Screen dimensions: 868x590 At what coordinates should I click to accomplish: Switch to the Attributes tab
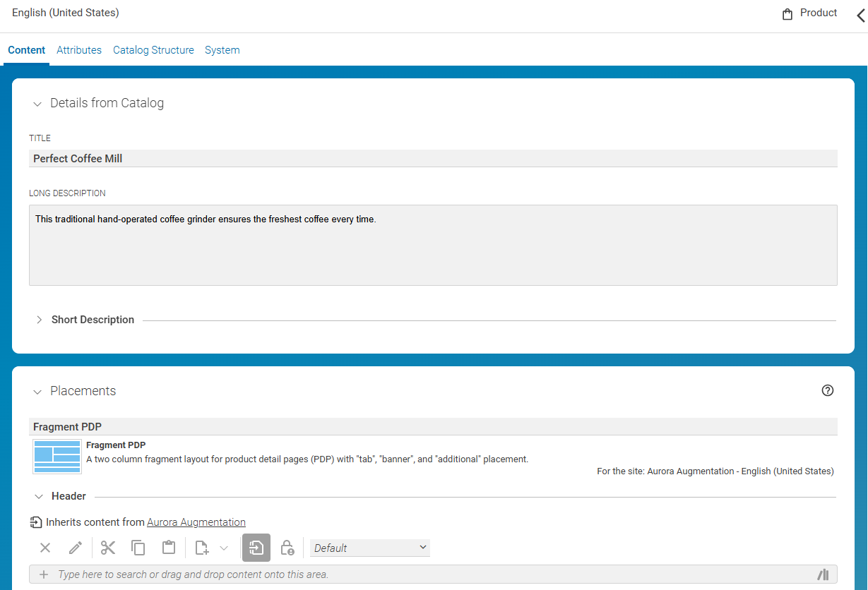(79, 50)
